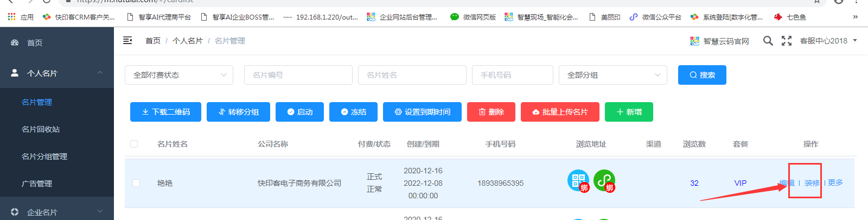The height and width of the screenshot is (220, 868).
Task: Check the checkbox for 艳艳 row
Action: [x=136, y=183]
